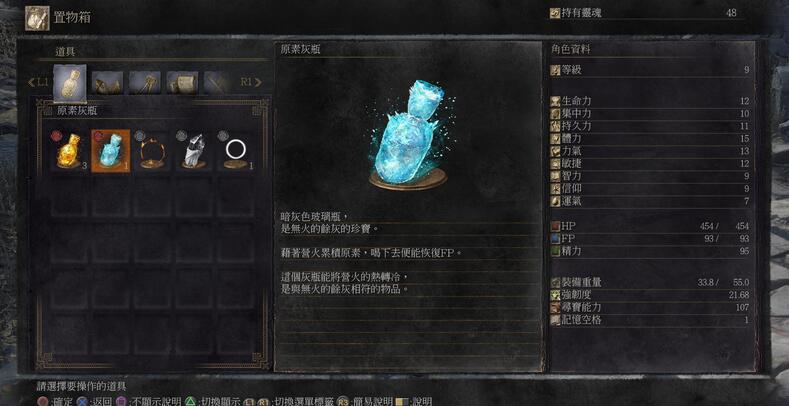Open the consumables flask category tab

(70, 83)
